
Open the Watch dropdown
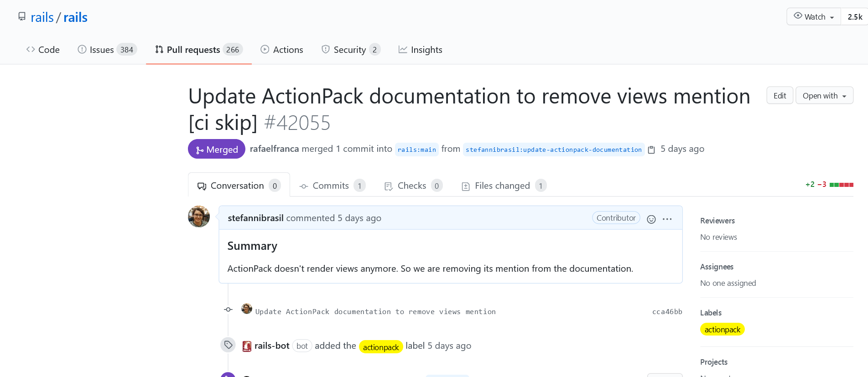pos(814,17)
